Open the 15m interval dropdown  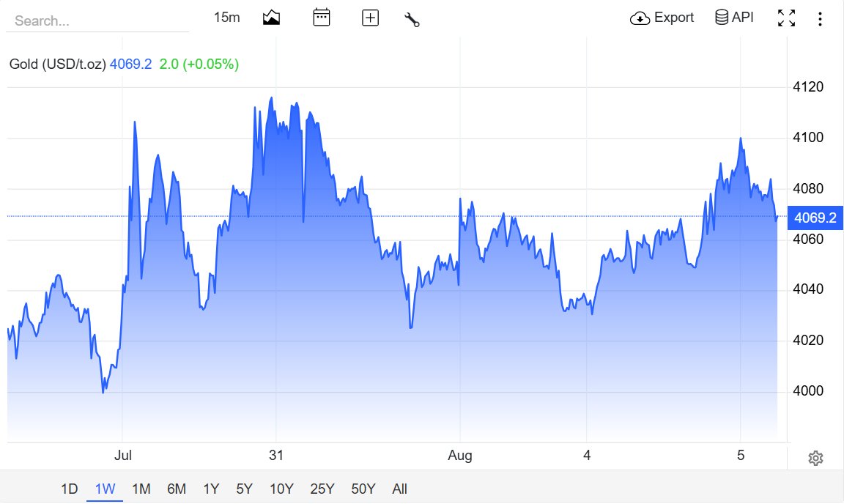[x=226, y=18]
